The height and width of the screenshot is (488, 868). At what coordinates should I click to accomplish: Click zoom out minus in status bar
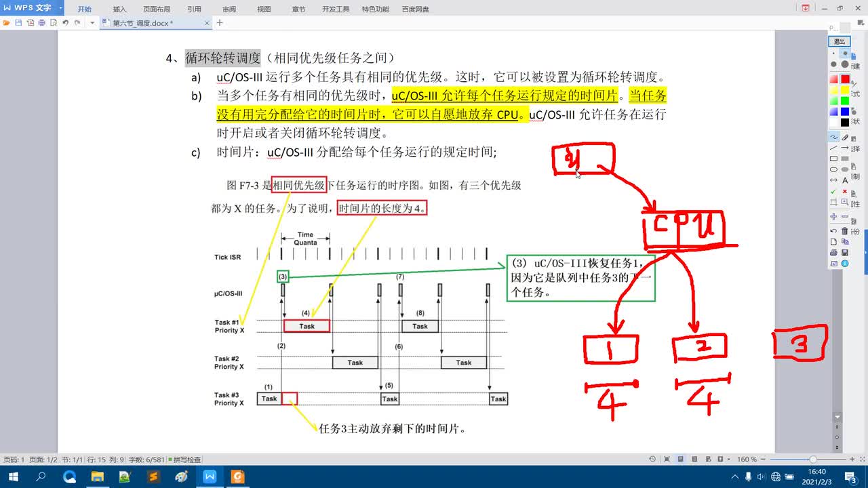pos(763,459)
